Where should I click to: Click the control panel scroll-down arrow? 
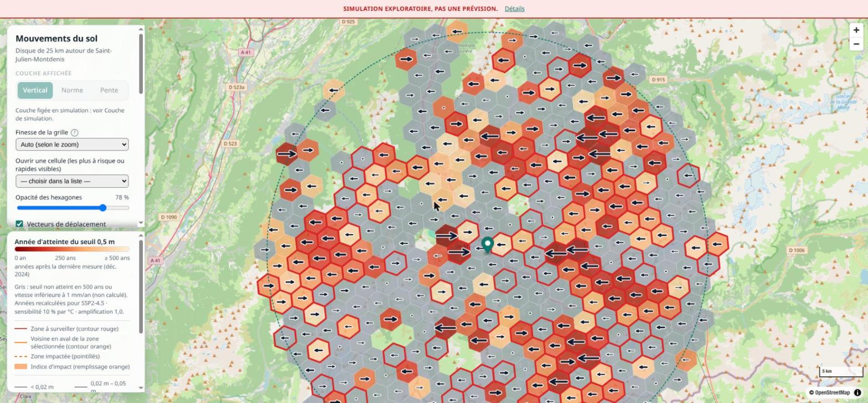coord(141,223)
